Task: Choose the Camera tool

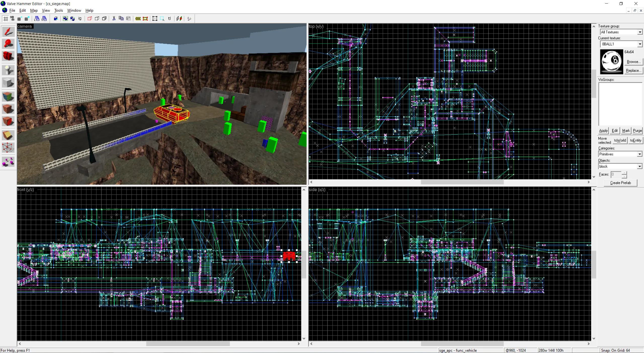Action: click(x=8, y=56)
